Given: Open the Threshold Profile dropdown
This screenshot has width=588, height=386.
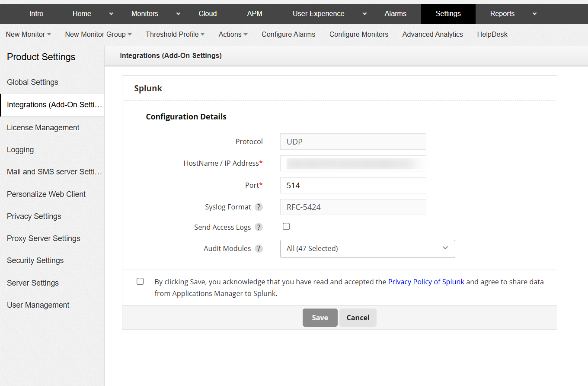Looking at the screenshot, I should 175,34.
